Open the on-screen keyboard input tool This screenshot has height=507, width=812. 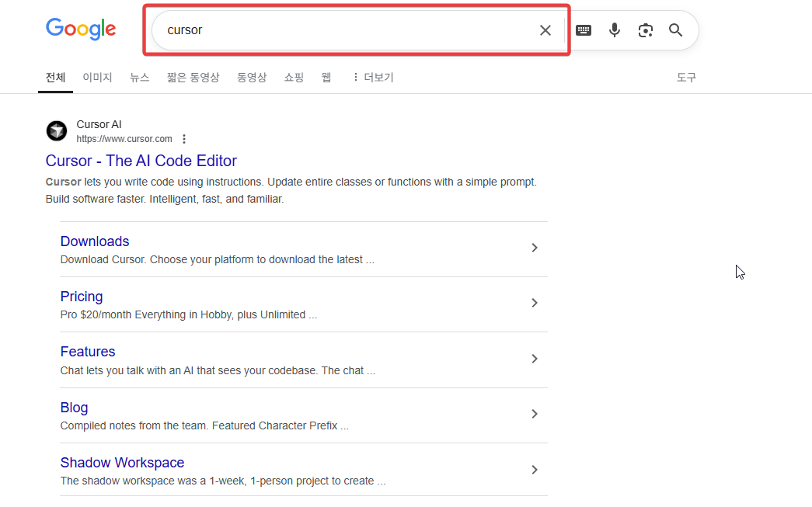[x=583, y=30]
